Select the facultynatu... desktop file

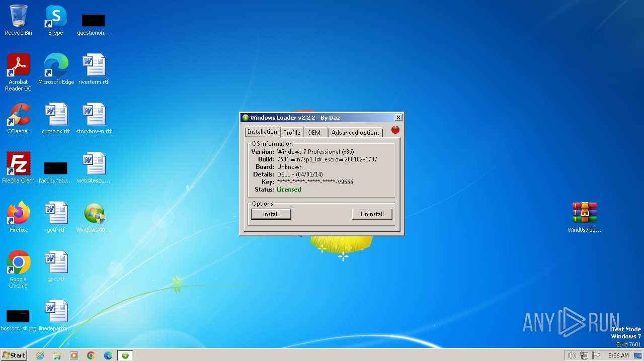[x=56, y=172]
